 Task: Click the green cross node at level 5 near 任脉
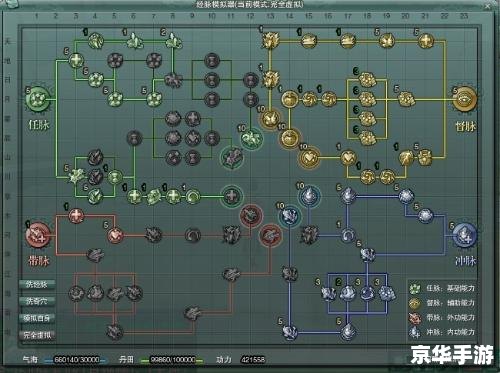76,60
